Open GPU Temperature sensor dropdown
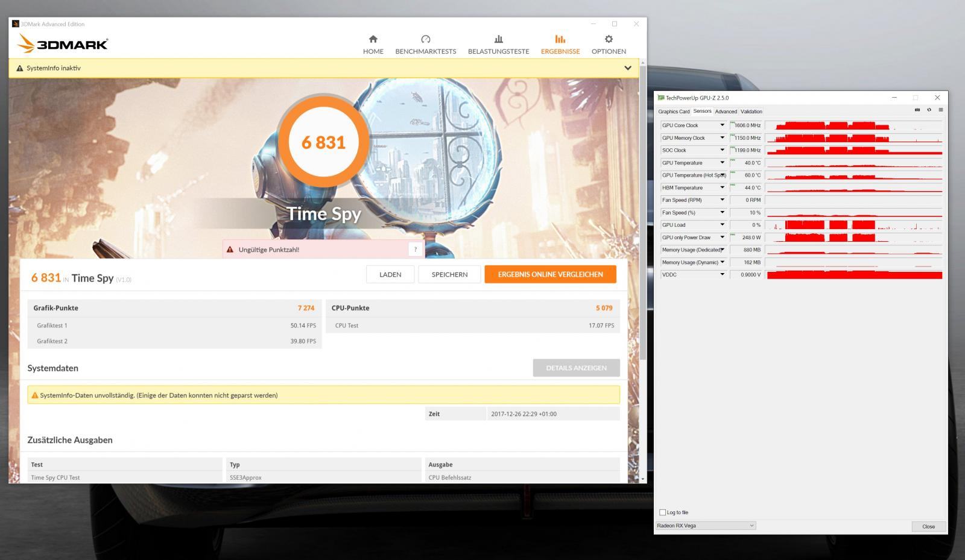Screen dimensions: 965x560 click(722, 163)
